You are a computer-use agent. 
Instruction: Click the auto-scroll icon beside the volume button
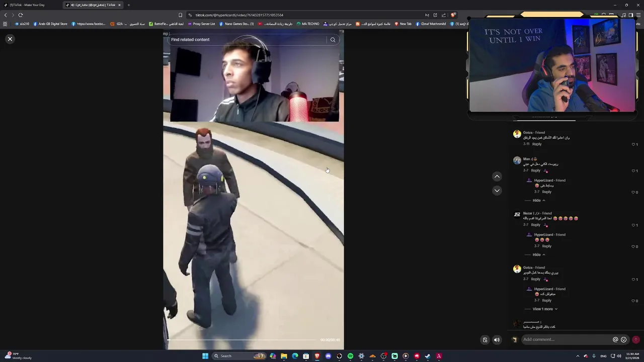[485, 340]
